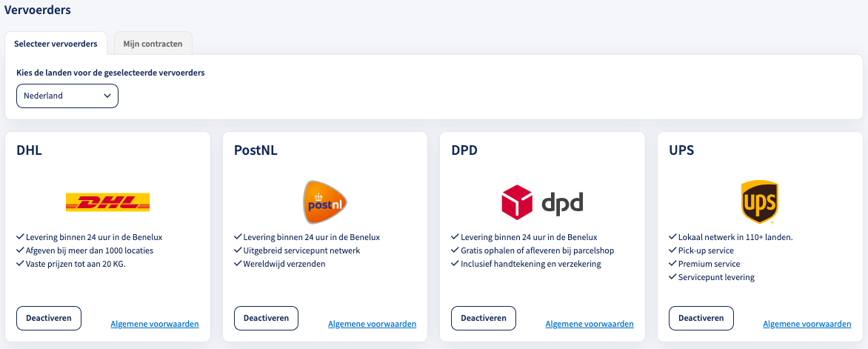Click checkmark beside Wereldwijd verzenden
This screenshot has height=349, width=868.
[x=238, y=264]
